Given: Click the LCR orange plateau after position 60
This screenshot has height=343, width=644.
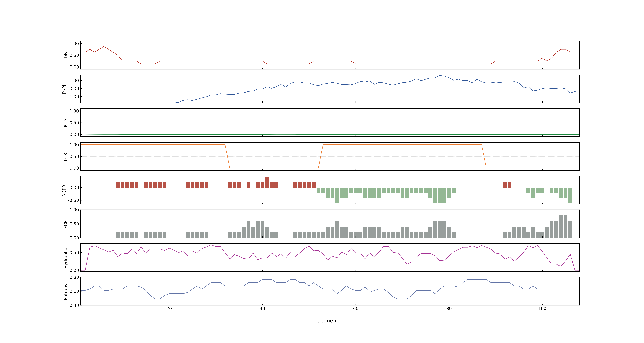Looking at the screenshot, I should click(x=402, y=145).
